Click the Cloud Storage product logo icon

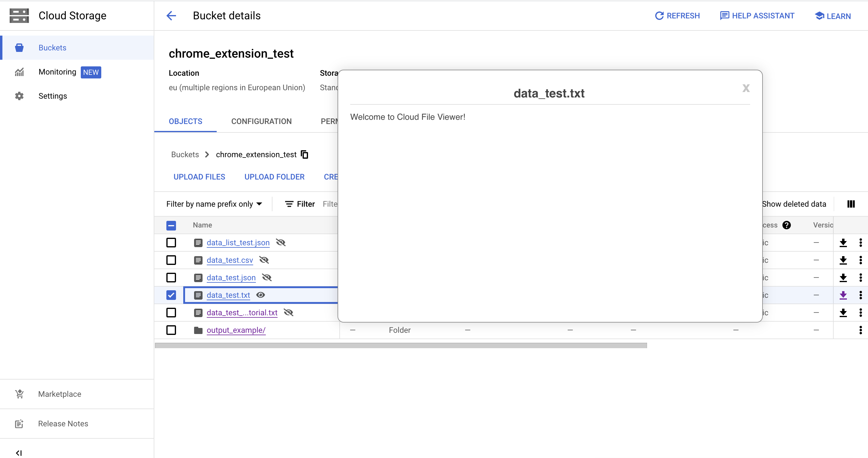pyautogui.click(x=19, y=15)
